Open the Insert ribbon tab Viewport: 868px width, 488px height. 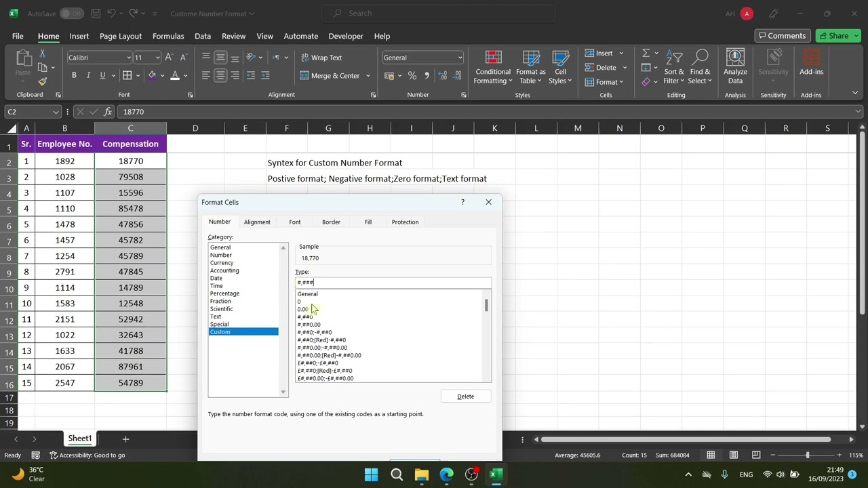pyautogui.click(x=79, y=36)
